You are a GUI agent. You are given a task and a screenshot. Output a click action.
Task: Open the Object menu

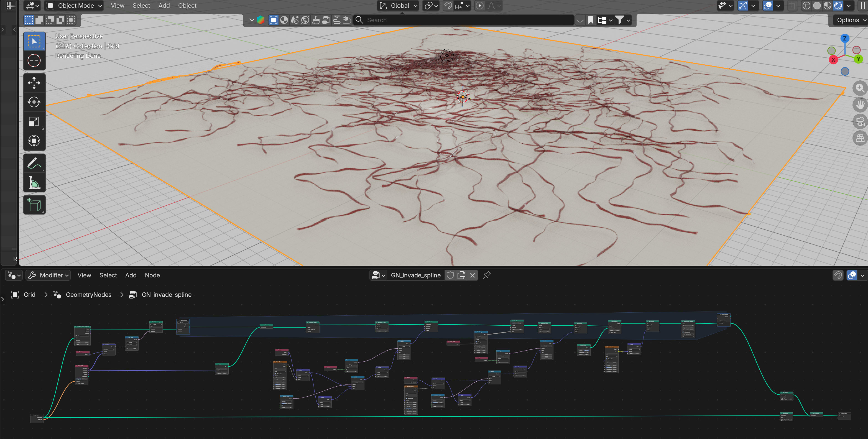point(187,6)
